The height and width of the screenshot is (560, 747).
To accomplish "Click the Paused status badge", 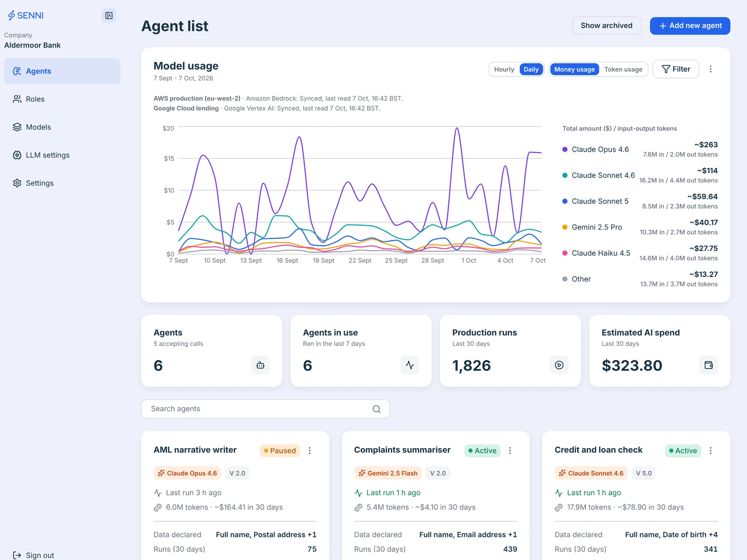I will pyautogui.click(x=280, y=450).
